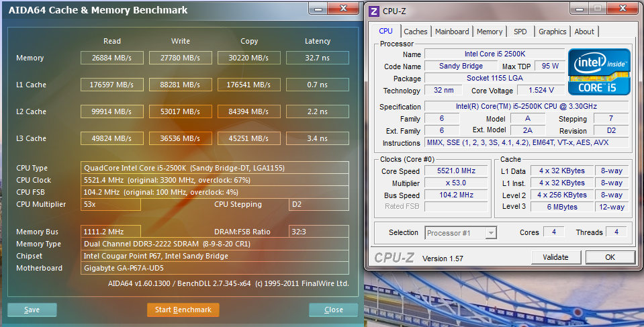Image resolution: width=644 pixels, height=327 pixels.
Task: Click Close in the AIDA64 benchmark window
Action: [334, 310]
